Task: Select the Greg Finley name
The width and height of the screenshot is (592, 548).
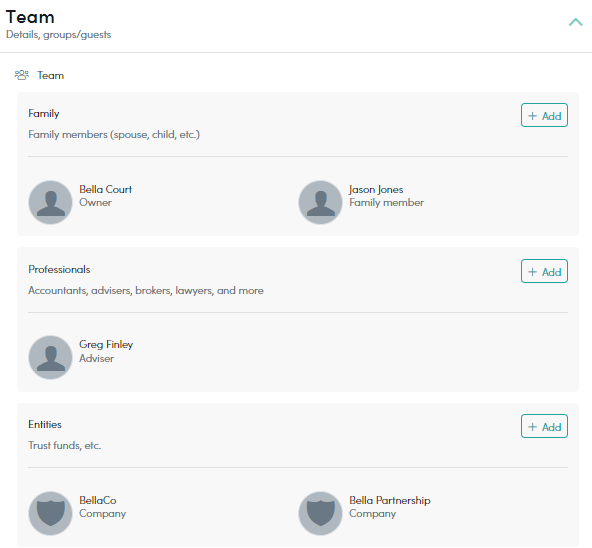Action: (106, 344)
